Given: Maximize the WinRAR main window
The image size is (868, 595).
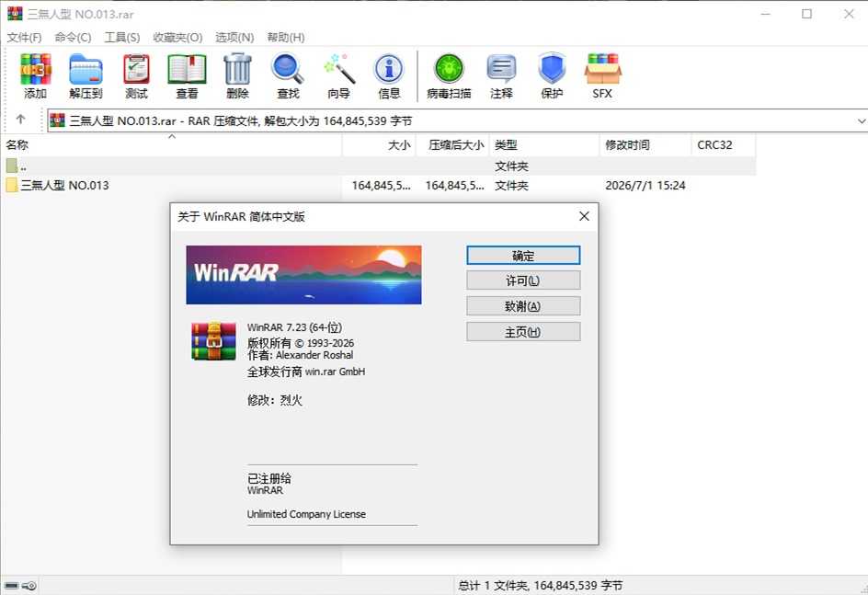Looking at the screenshot, I should (x=806, y=14).
